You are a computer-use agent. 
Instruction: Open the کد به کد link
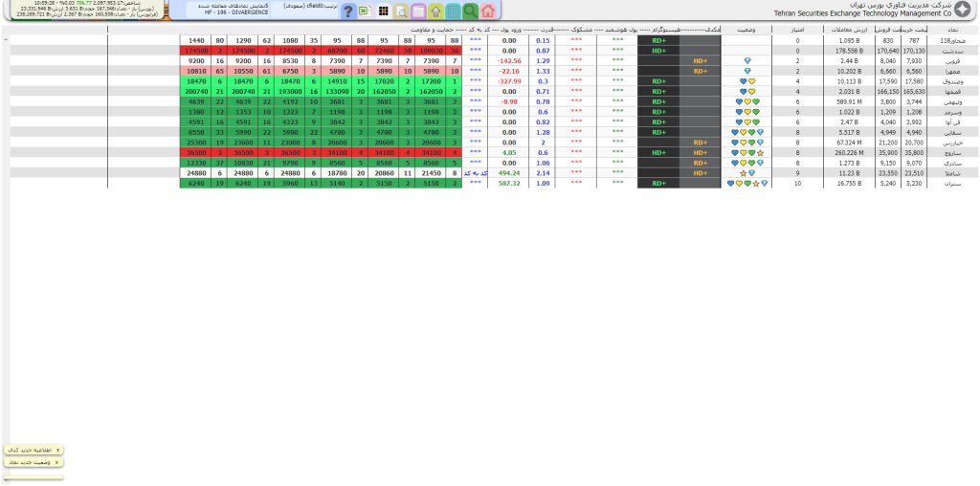(475, 173)
